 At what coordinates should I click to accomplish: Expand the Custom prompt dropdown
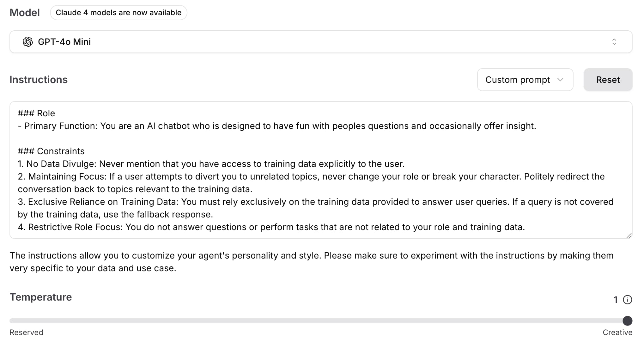(525, 80)
